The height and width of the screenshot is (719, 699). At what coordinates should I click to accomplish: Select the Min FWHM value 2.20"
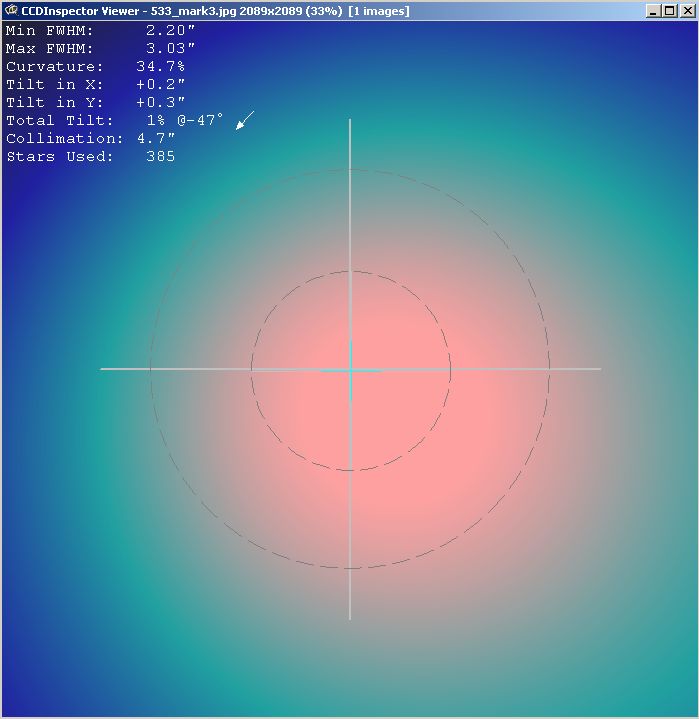(170, 31)
